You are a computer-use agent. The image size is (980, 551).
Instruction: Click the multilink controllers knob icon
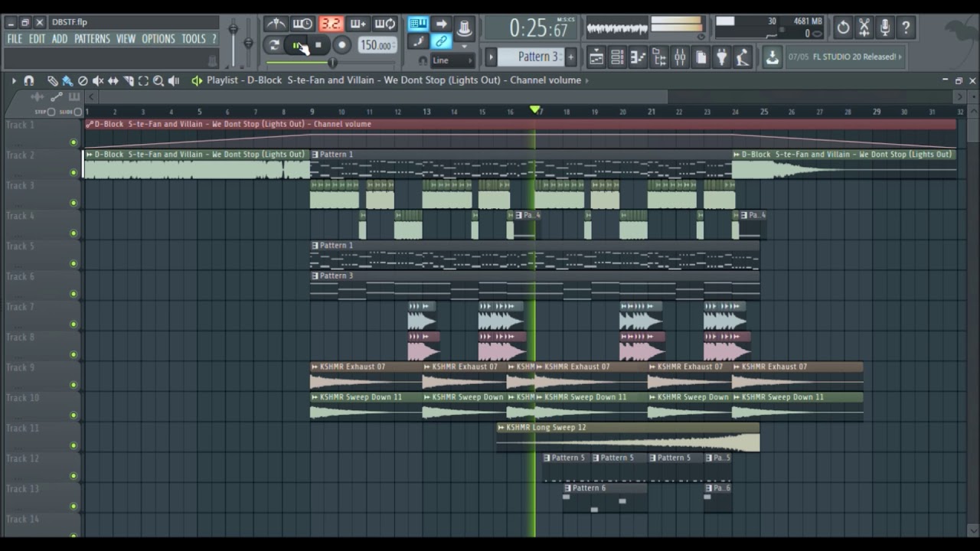464,27
